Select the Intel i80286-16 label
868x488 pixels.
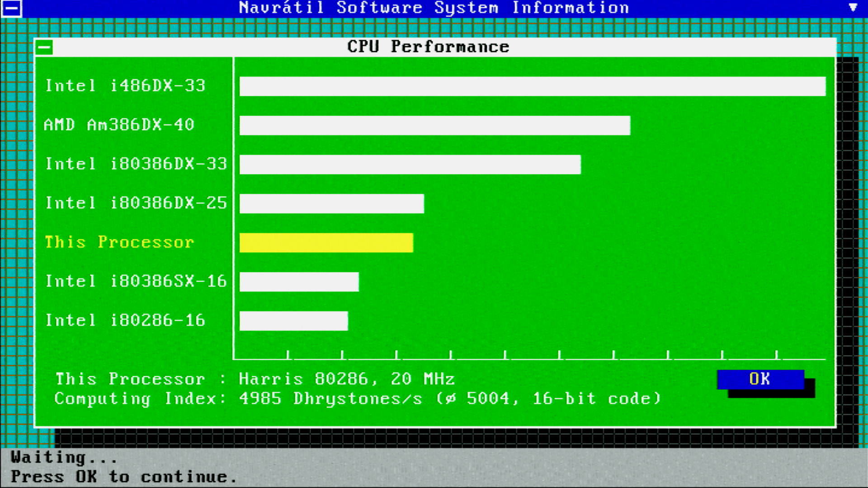[x=125, y=320]
